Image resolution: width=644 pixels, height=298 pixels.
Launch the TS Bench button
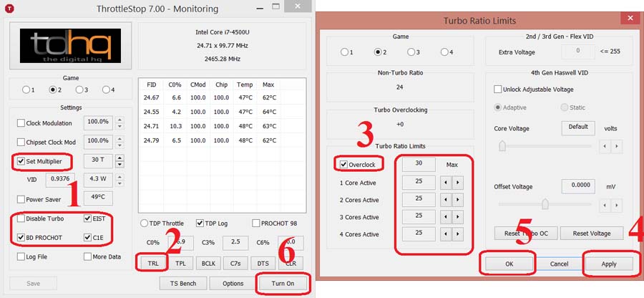[183, 283]
